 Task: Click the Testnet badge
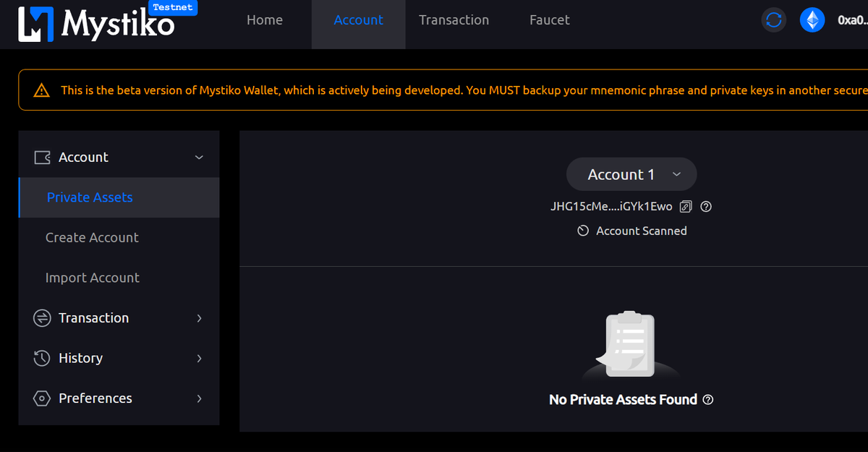point(173,7)
